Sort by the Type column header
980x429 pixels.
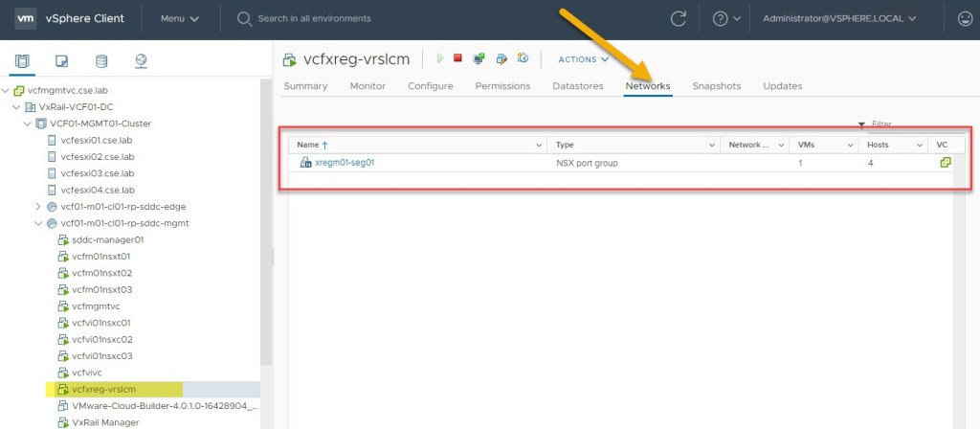pos(565,146)
